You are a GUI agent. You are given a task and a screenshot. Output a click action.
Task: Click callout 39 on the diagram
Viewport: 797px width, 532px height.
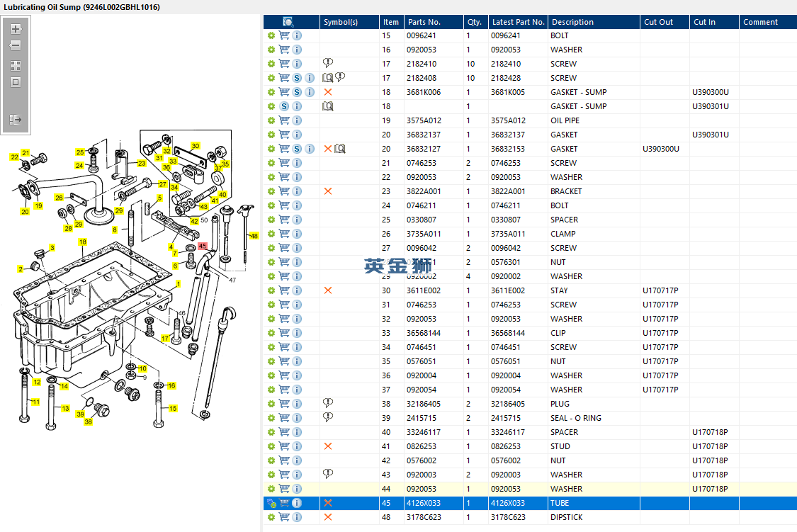coord(80,414)
